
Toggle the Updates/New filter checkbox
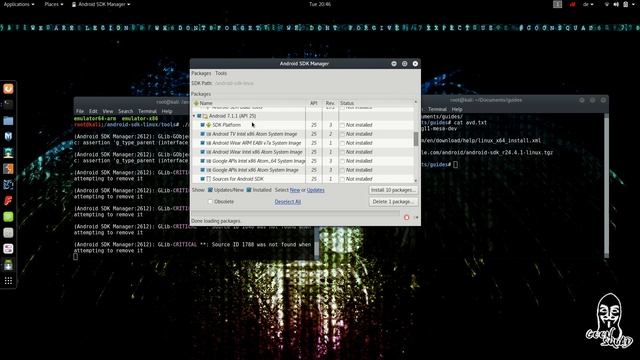click(210, 190)
